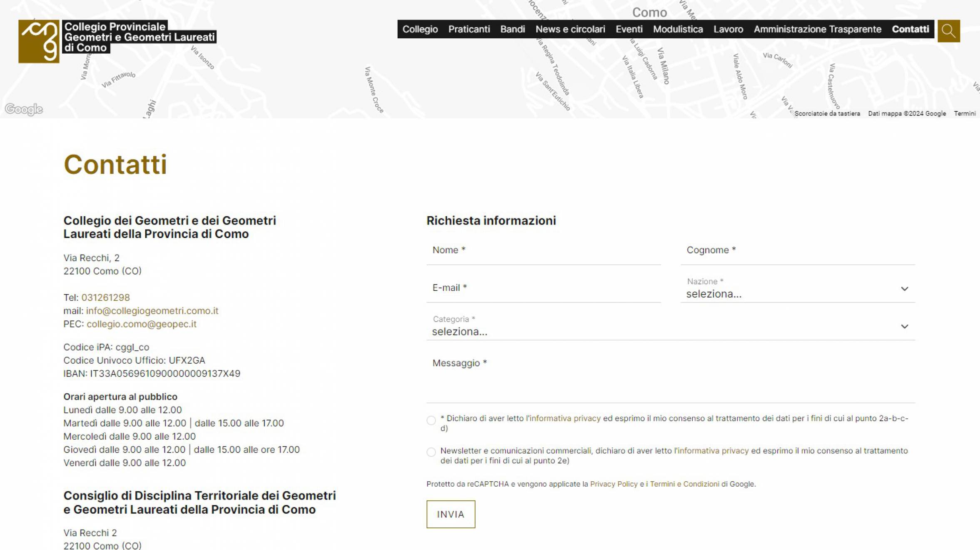
Task: Open the Nazione dropdown
Action: (x=797, y=289)
